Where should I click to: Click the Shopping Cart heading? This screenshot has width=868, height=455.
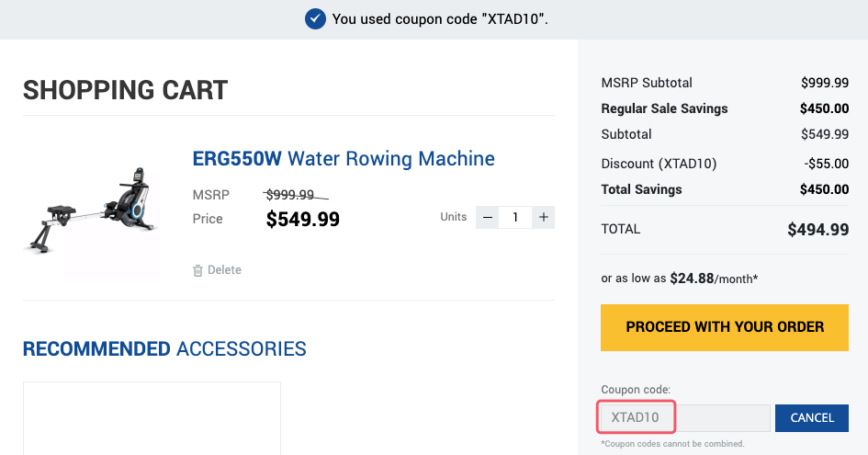point(125,90)
